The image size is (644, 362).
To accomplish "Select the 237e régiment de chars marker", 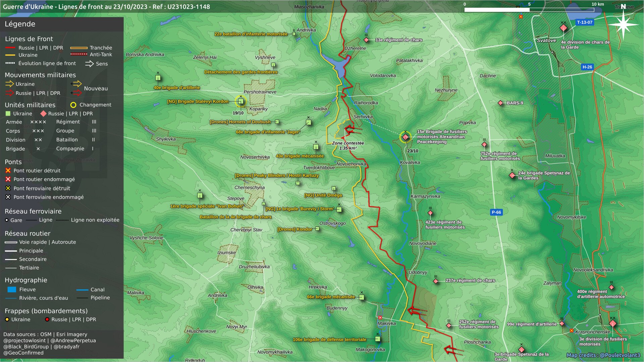I will [x=436, y=281].
